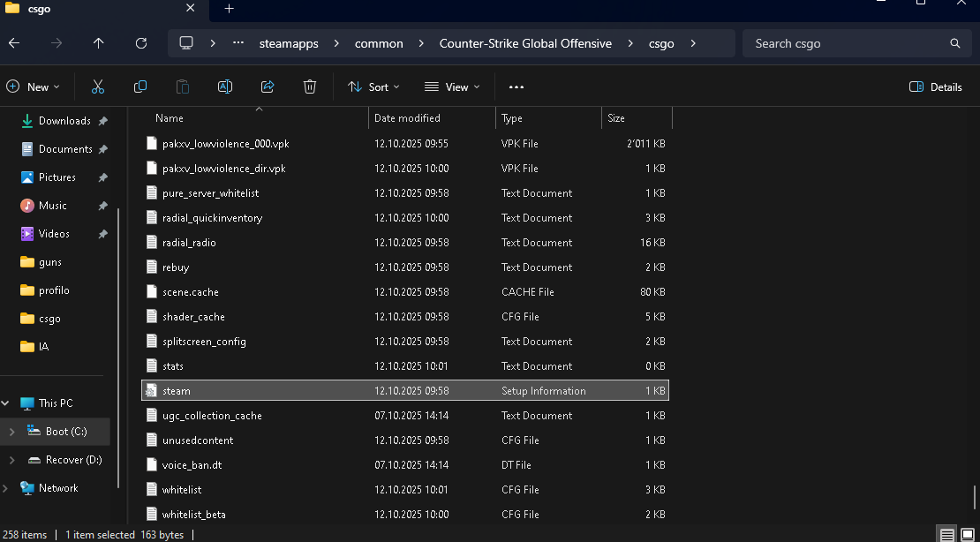Switch to details list view icon in status bar

coord(947,535)
